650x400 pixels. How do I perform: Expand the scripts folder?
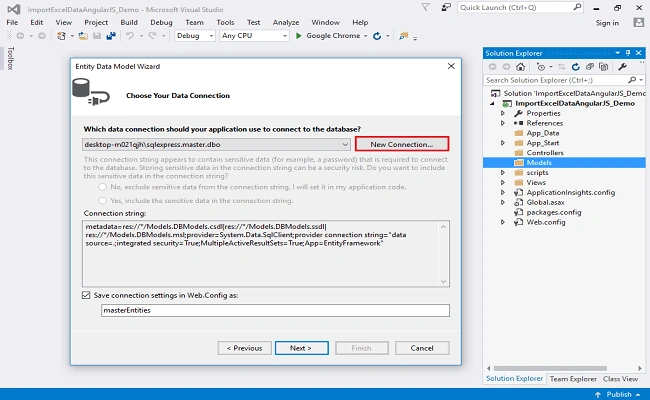coord(503,172)
